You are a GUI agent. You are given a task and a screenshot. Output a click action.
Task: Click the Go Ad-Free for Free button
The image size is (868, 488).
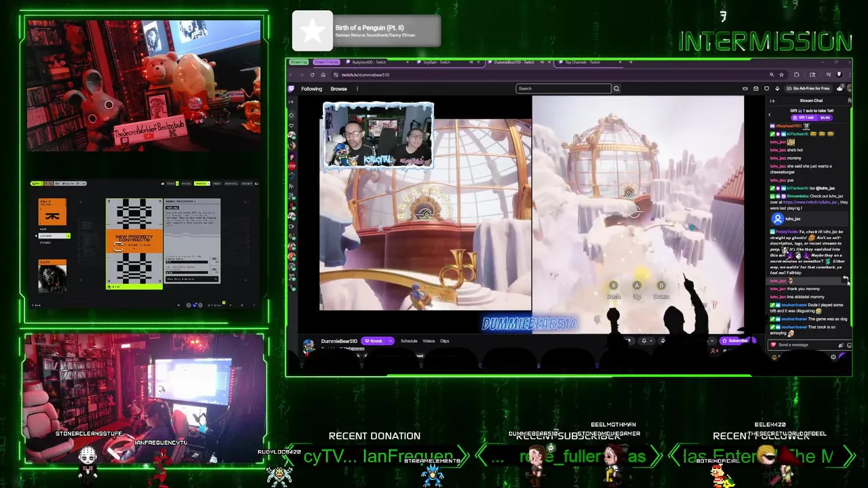pyautogui.click(x=808, y=89)
